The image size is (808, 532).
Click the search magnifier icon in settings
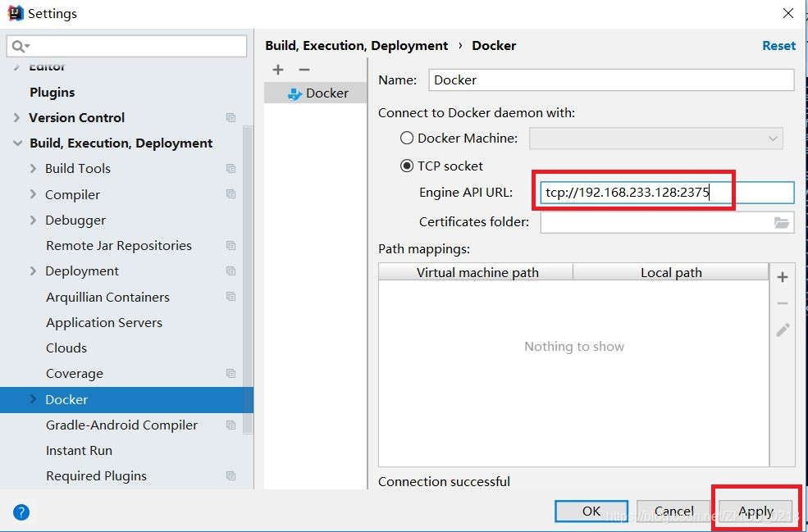pos(20,47)
